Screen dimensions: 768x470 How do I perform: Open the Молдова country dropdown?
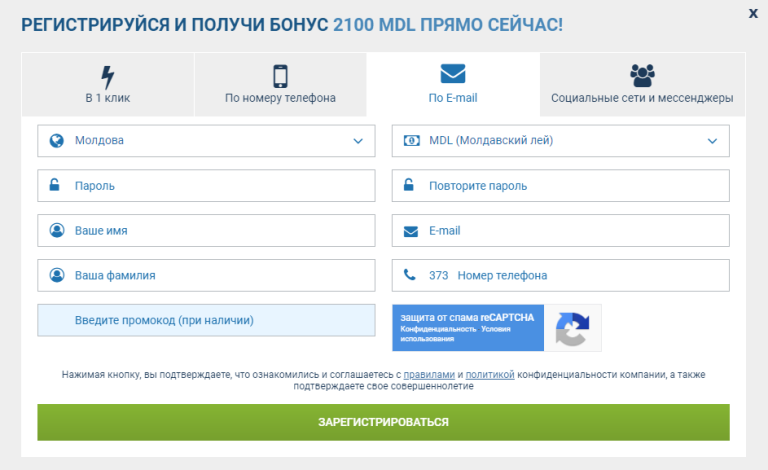(x=206, y=141)
